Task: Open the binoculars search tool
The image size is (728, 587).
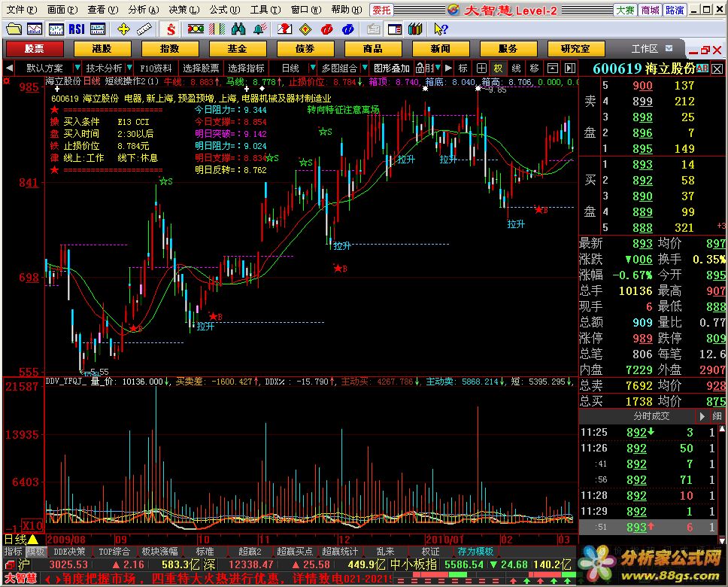Action: [238, 30]
